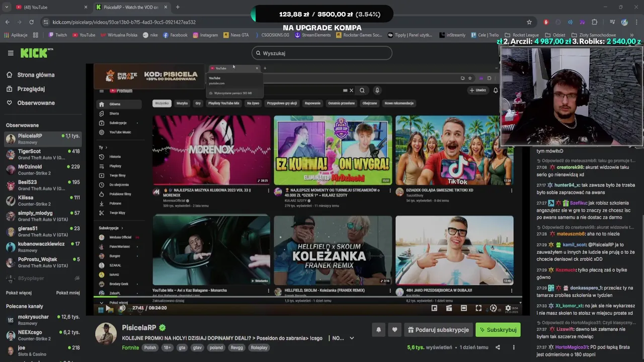
Task: Open the Besi523 followed channel
Action: [43, 185]
